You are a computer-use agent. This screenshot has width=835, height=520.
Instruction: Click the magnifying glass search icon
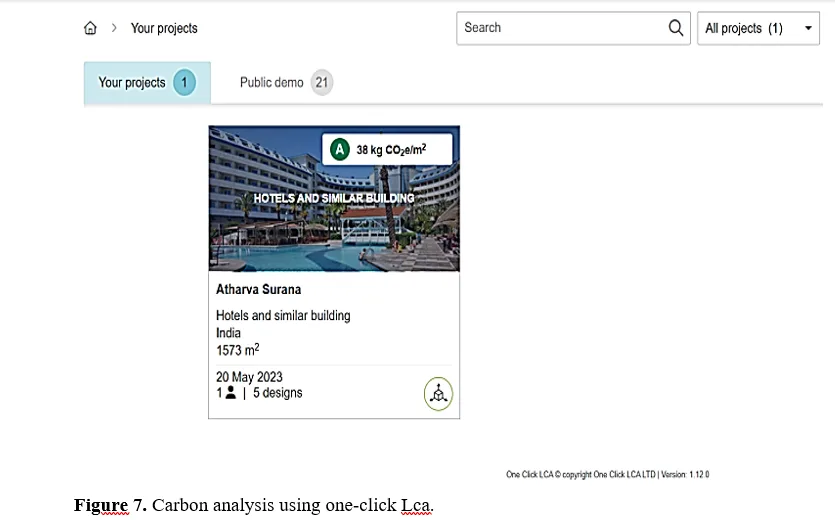click(x=675, y=28)
